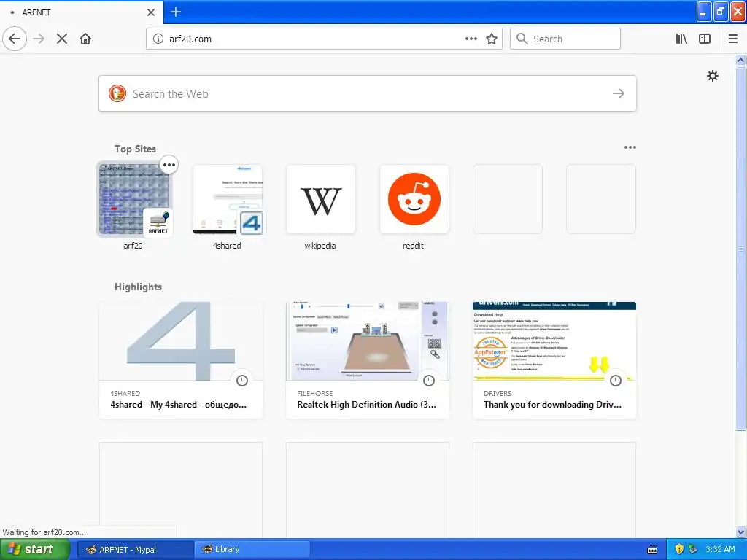Click the taskbar clock showing 3:32 AM

pyautogui.click(x=720, y=549)
